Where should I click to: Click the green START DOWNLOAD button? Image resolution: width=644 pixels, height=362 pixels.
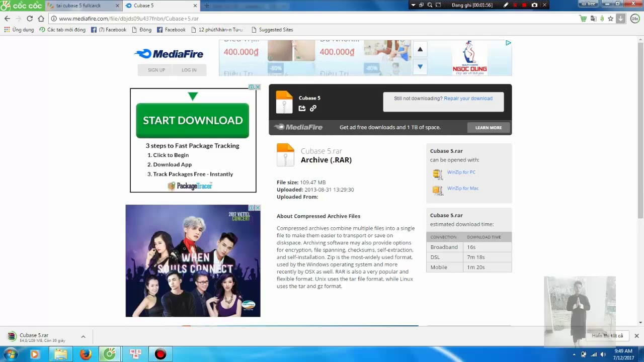point(193,120)
